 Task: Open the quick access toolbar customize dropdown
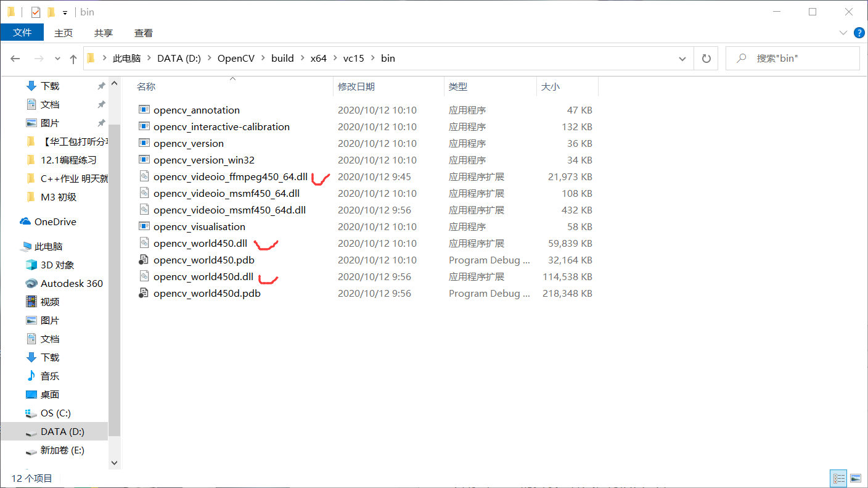(x=65, y=12)
